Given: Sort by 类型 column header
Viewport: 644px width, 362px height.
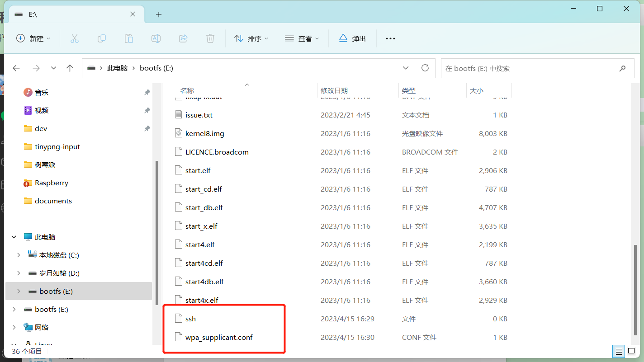Looking at the screenshot, I should (x=409, y=90).
